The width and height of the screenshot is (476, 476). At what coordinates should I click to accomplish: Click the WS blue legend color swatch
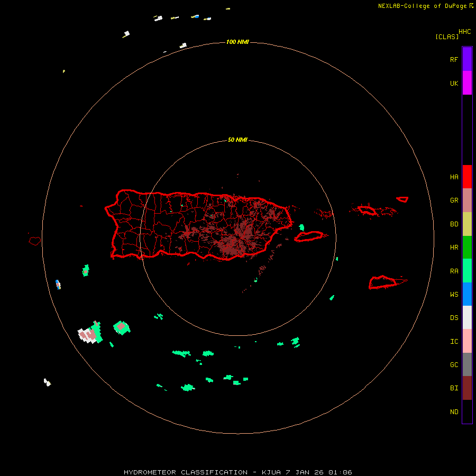[467, 294]
